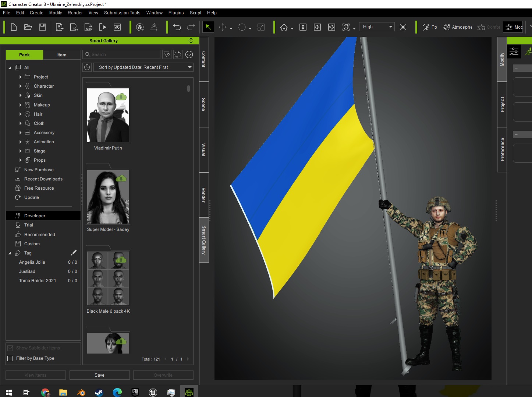Open the preview eye window icon

117,27
